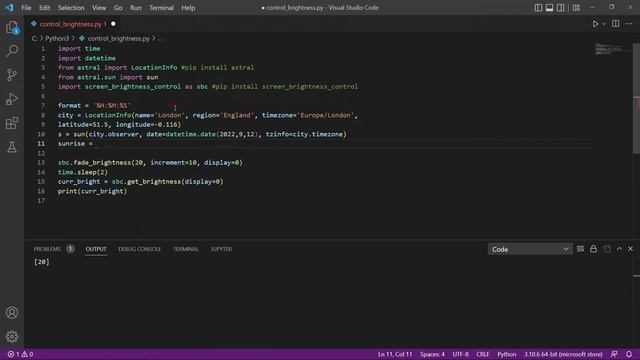The height and width of the screenshot is (360, 640).
Task: Open the Search view in activity bar
Action: point(12,51)
